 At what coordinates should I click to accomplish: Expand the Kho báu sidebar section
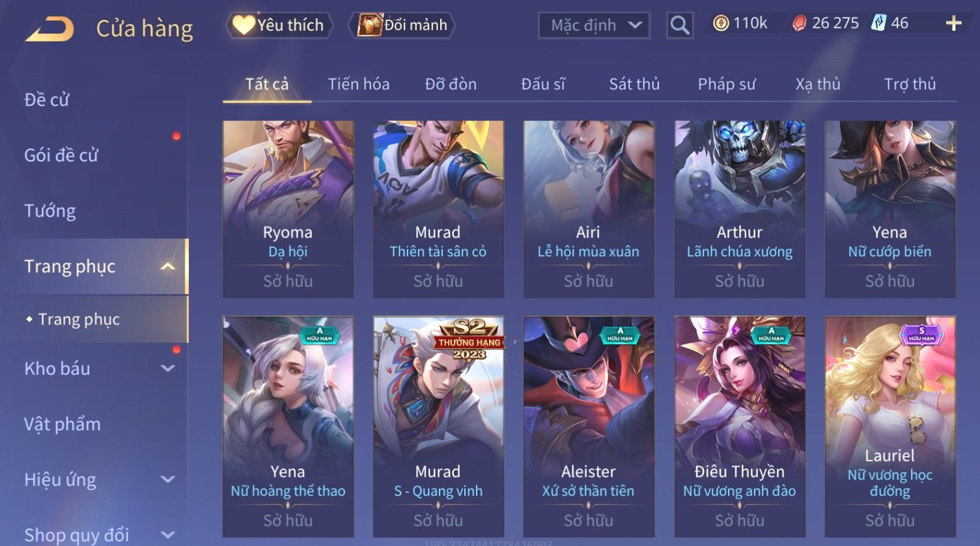[x=168, y=368]
